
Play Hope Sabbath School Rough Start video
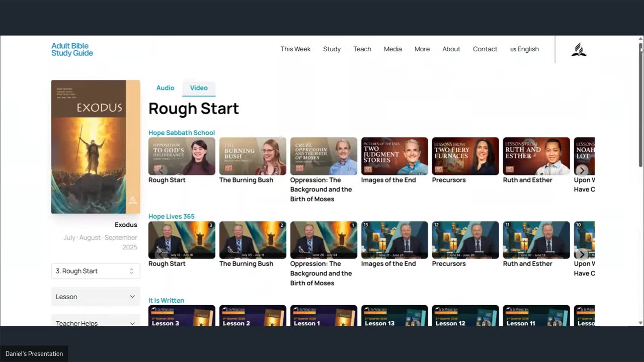(182, 156)
